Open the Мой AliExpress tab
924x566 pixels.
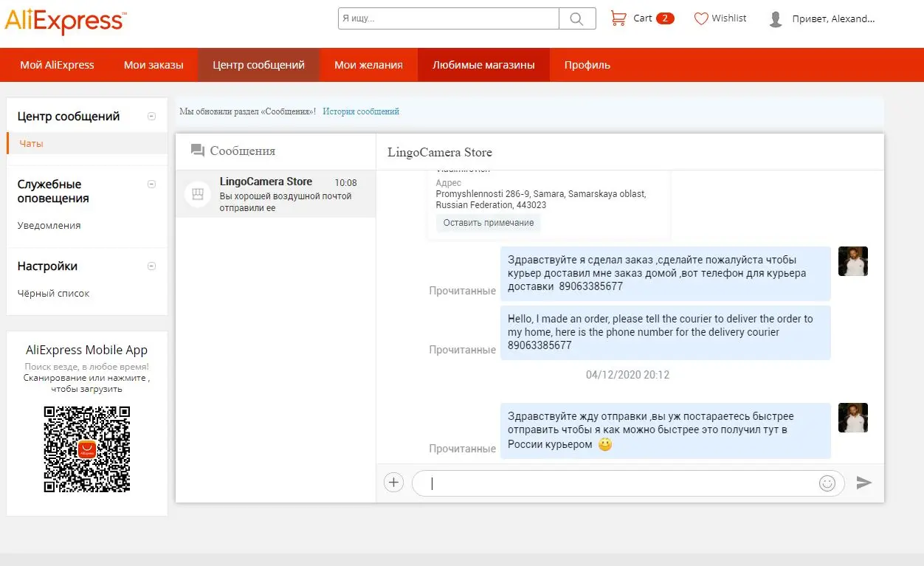(57, 65)
